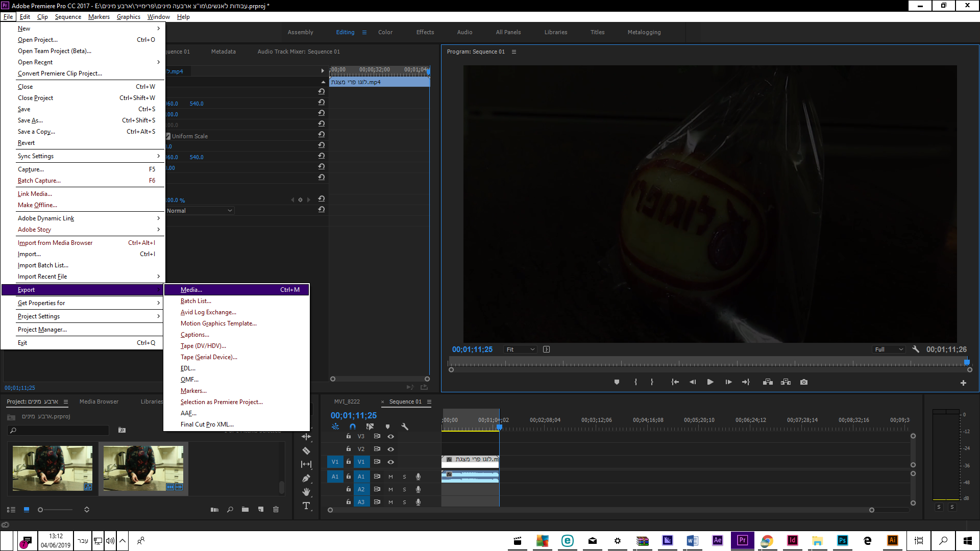Select the Razor tool
Viewport: 980px width, 551px height.
pyautogui.click(x=306, y=451)
